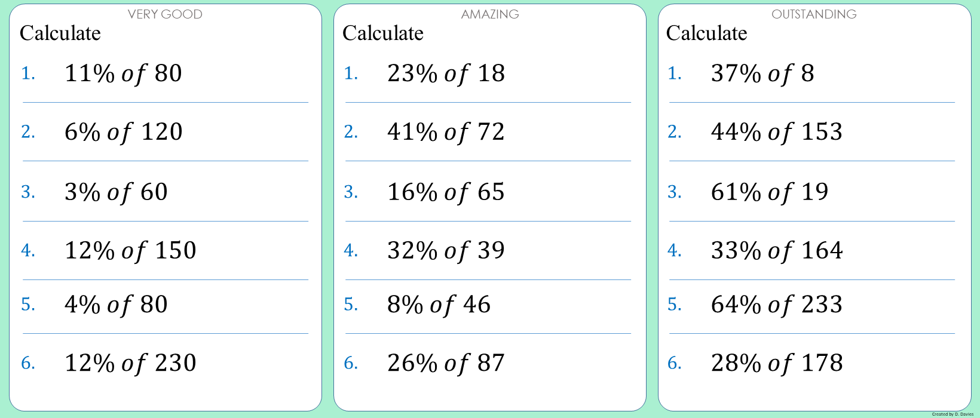Click the 44% of 153 problem
Screen dimensions: 980x418
tap(777, 132)
